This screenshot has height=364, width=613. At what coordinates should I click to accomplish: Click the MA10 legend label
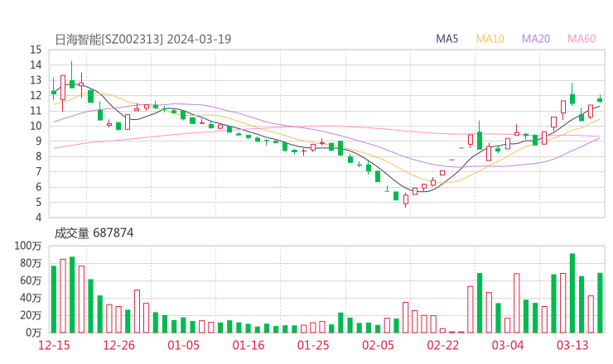490,39
